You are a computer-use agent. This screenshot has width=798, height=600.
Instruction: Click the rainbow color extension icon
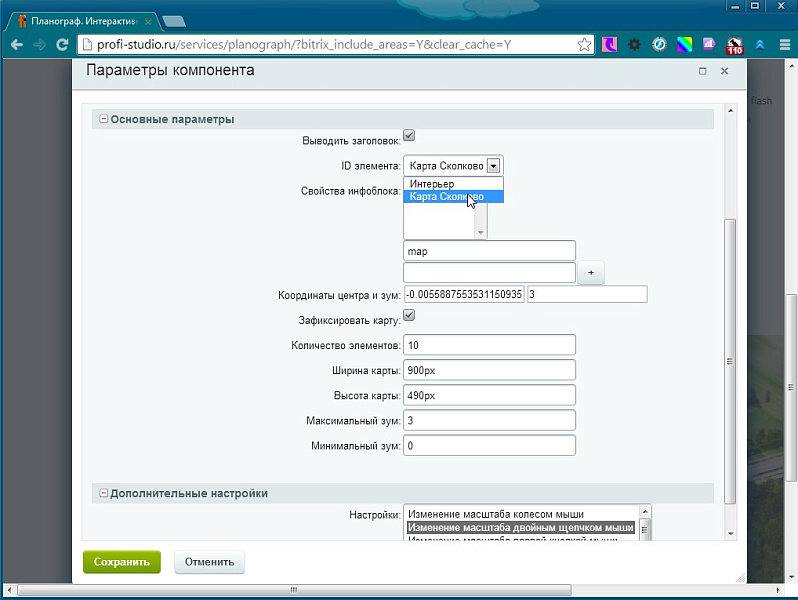[685, 45]
